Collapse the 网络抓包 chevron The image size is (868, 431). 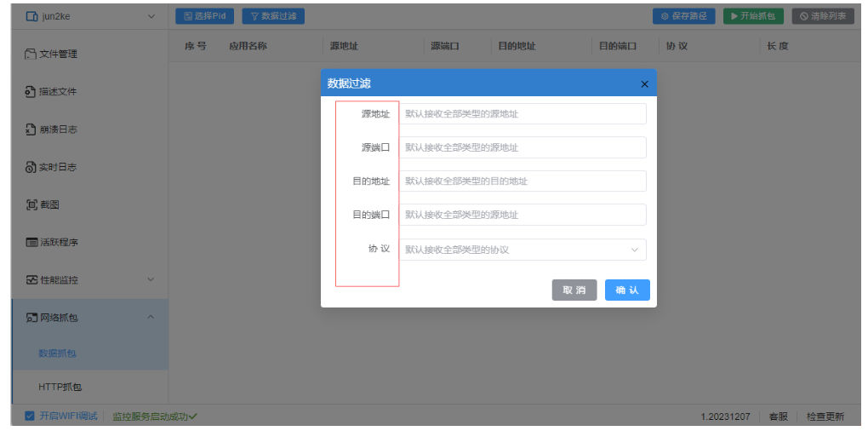coord(151,317)
